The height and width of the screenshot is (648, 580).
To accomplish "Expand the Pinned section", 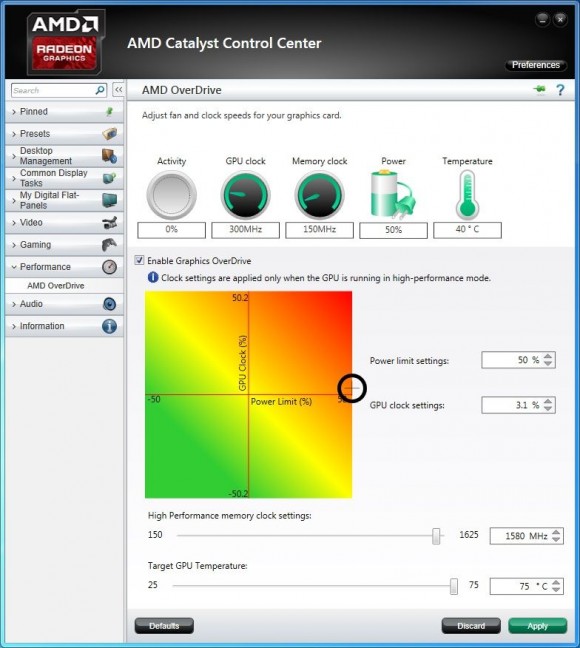I will [64, 112].
